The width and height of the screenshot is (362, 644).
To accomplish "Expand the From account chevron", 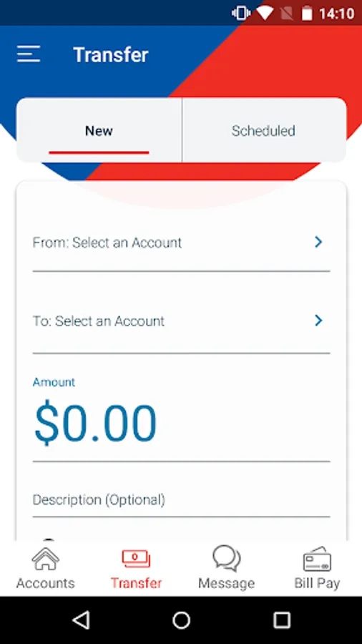I will click(x=318, y=243).
